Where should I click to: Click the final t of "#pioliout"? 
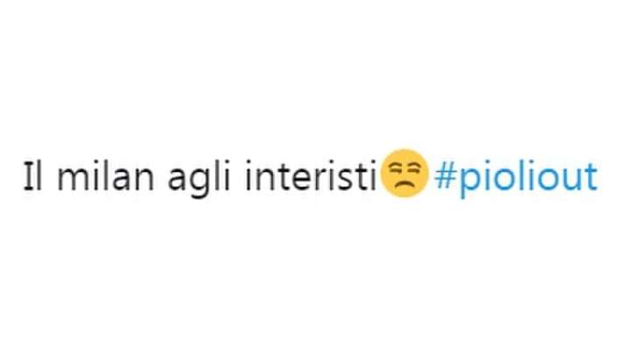click(591, 178)
